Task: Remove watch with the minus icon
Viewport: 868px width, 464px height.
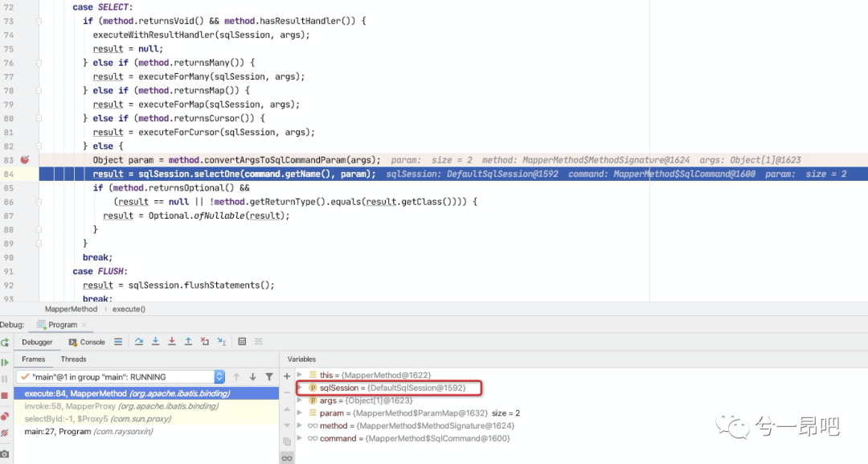Action: point(287,392)
